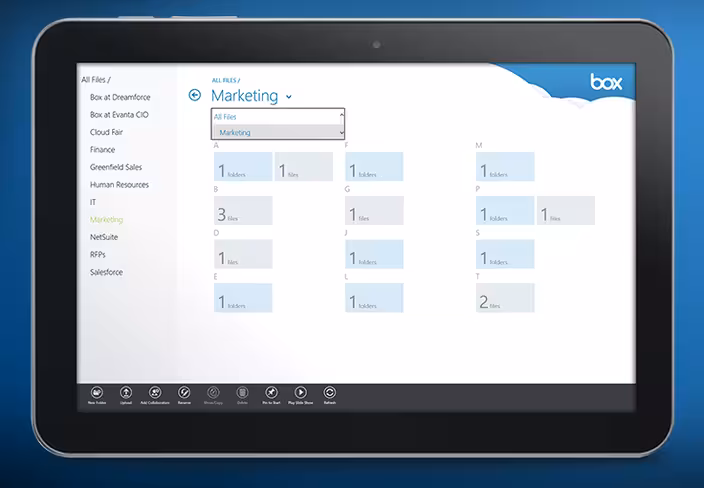
Task: Click the dropdown list's up scroll arrow
Action: pos(342,115)
